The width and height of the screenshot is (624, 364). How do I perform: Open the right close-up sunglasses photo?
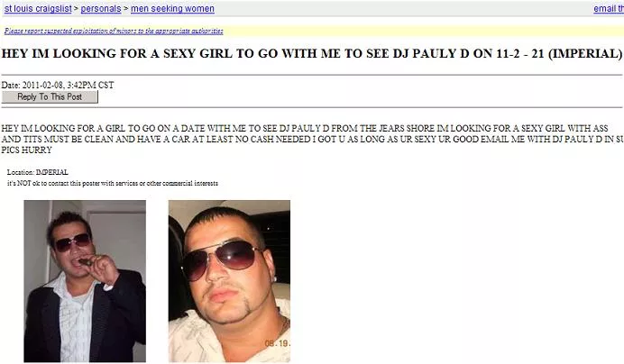tap(229, 281)
